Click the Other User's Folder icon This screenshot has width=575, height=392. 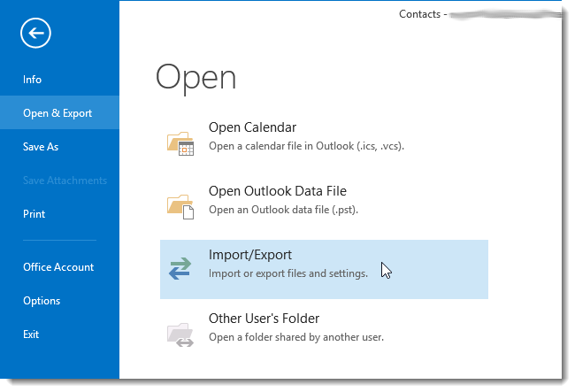180,334
